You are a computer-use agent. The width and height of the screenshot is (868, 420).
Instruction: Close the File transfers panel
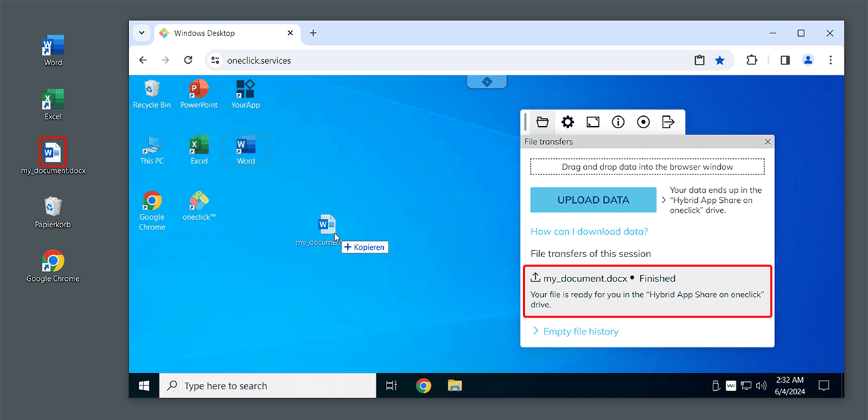(768, 142)
